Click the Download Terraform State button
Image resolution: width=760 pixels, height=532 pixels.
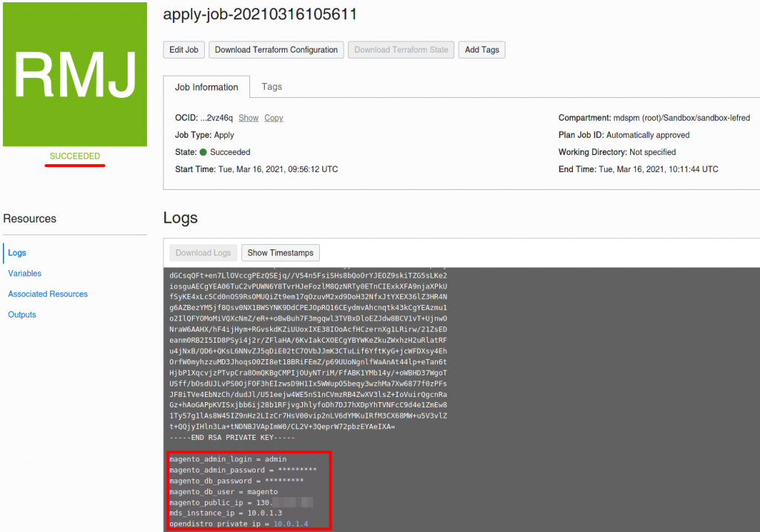coord(402,50)
